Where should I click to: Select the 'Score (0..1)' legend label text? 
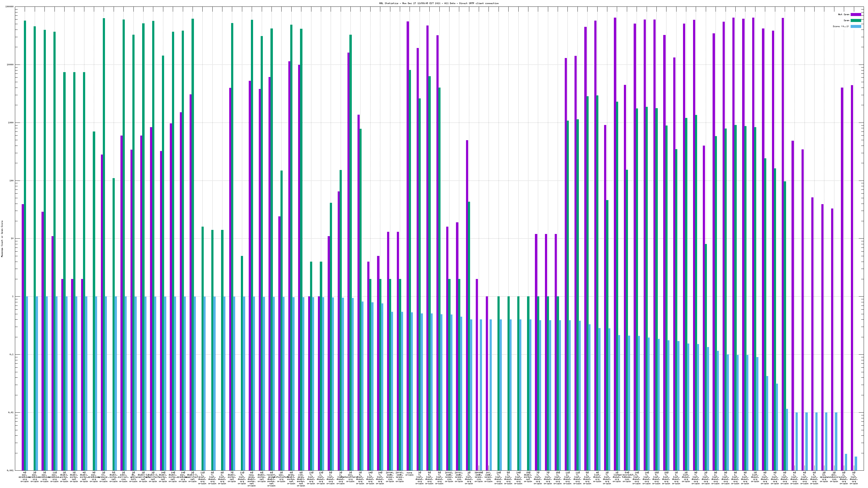[841, 26]
